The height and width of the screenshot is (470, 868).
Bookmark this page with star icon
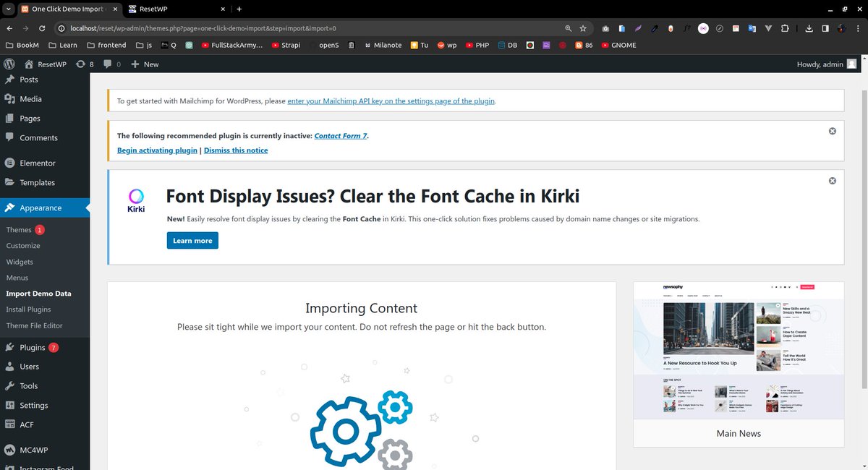coord(583,28)
